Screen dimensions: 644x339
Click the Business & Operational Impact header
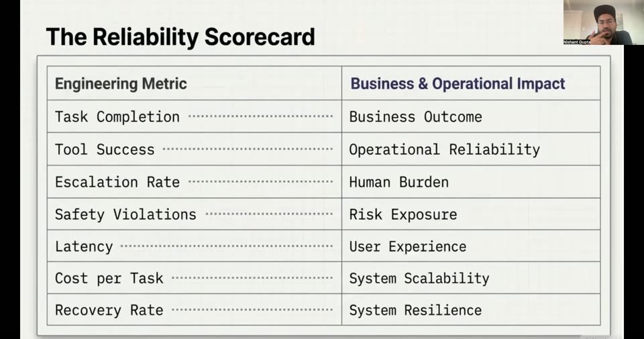pos(458,84)
